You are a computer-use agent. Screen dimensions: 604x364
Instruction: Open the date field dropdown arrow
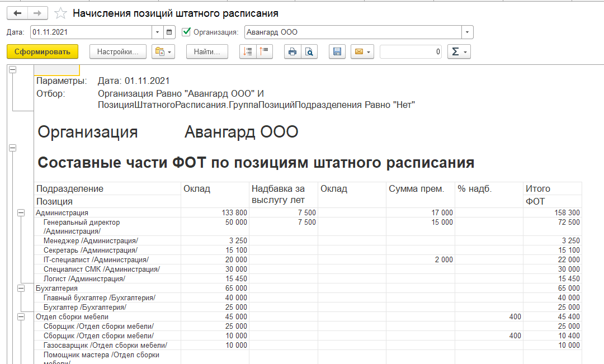[x=157, y=32]
